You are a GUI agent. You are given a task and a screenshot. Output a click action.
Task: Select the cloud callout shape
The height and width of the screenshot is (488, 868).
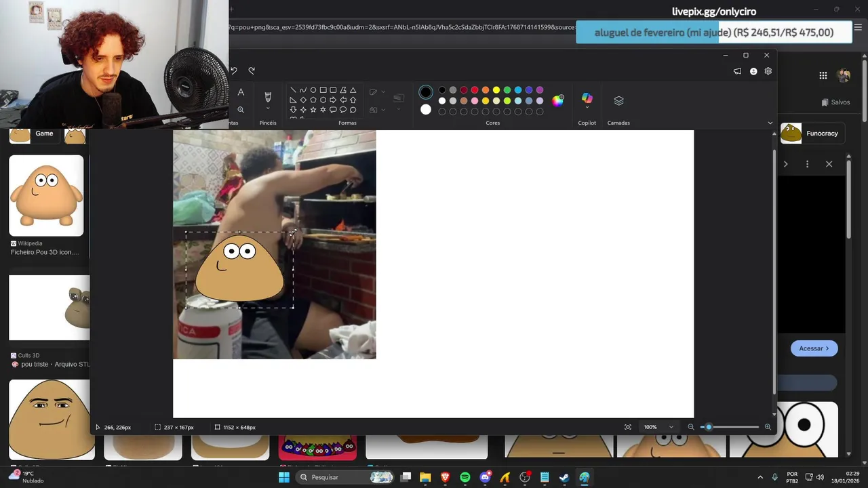353,109
